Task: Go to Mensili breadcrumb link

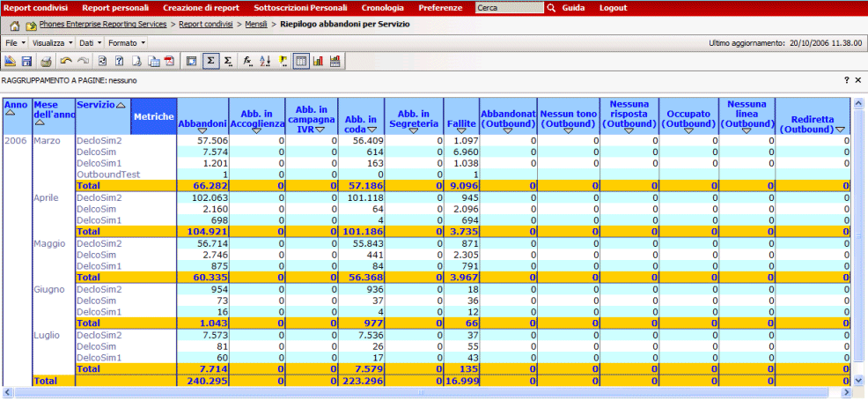Action: pos(256,25)
